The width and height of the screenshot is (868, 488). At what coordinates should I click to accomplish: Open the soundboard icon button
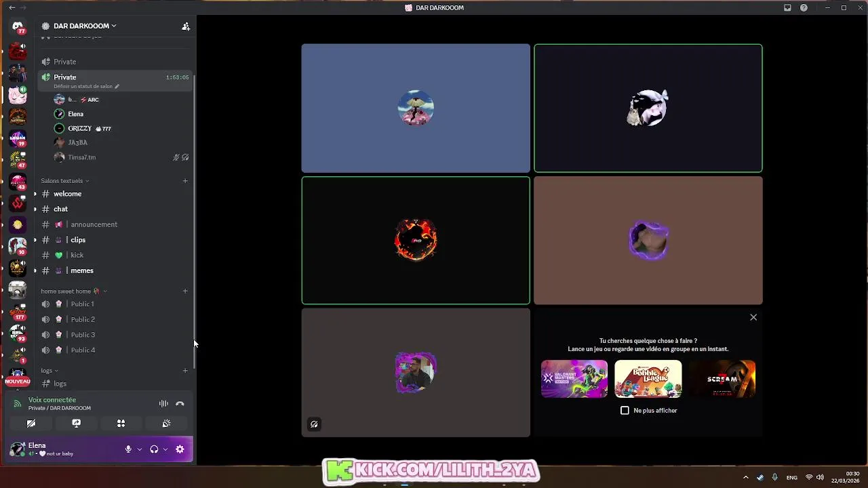(x=166, y=424)
